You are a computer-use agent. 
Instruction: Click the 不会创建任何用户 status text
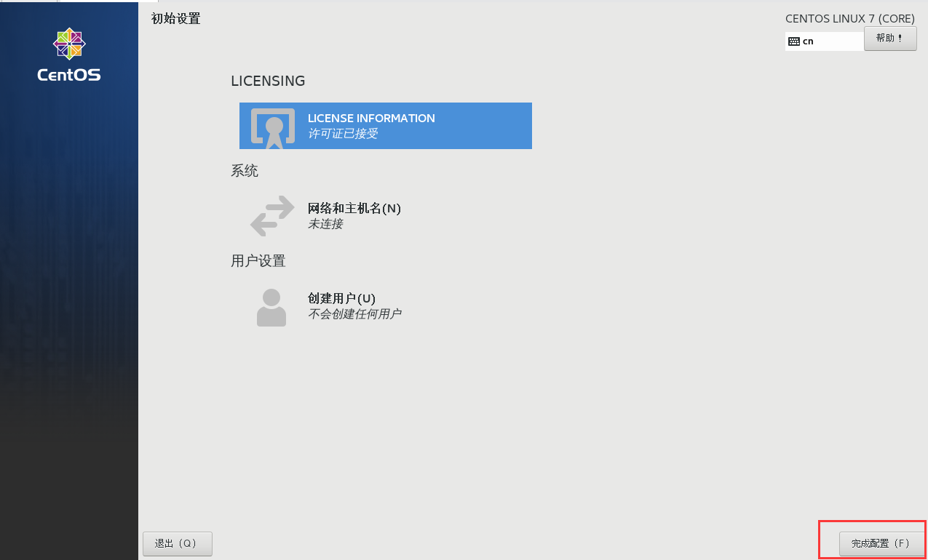354,314
